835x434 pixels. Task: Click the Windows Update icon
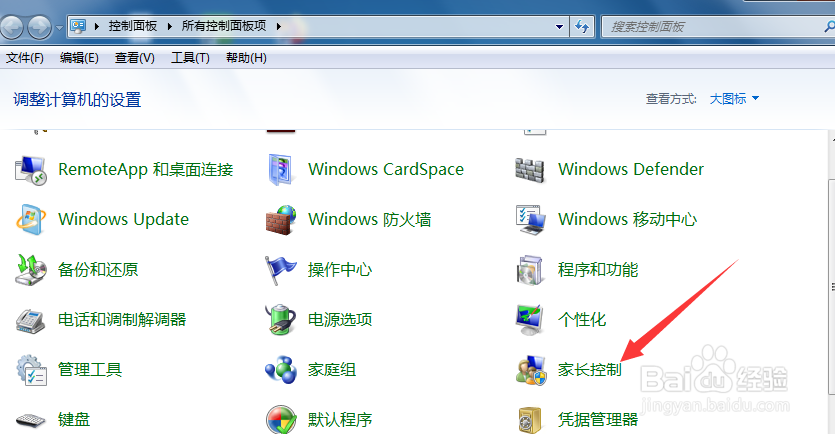pyautogui.click(x=30, y=219)
